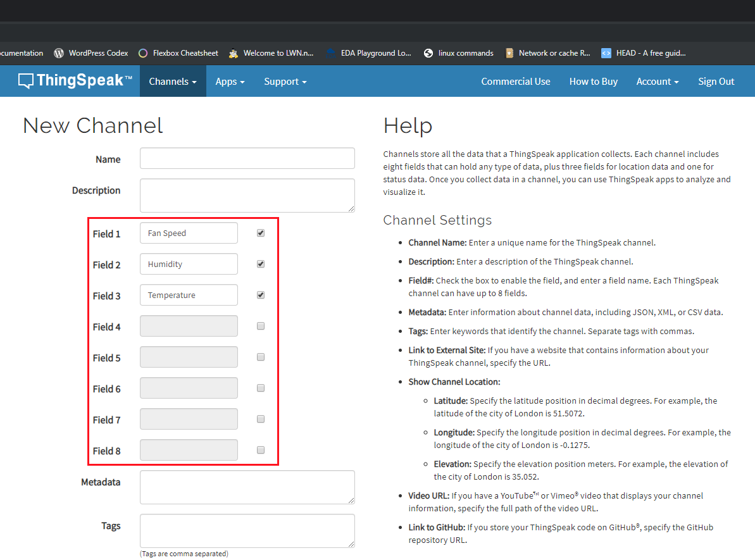Open WordPress Codex bookmark
The image size is (755, 560).
coord(91,53)
